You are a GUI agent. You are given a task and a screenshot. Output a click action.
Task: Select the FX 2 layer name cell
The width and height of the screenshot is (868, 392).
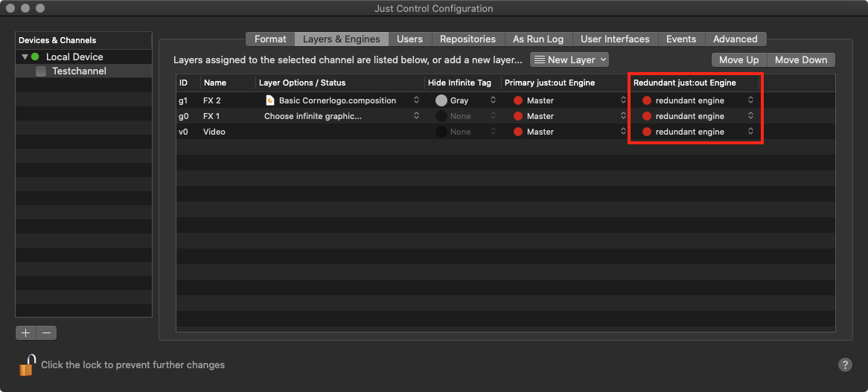click(228, 100)
